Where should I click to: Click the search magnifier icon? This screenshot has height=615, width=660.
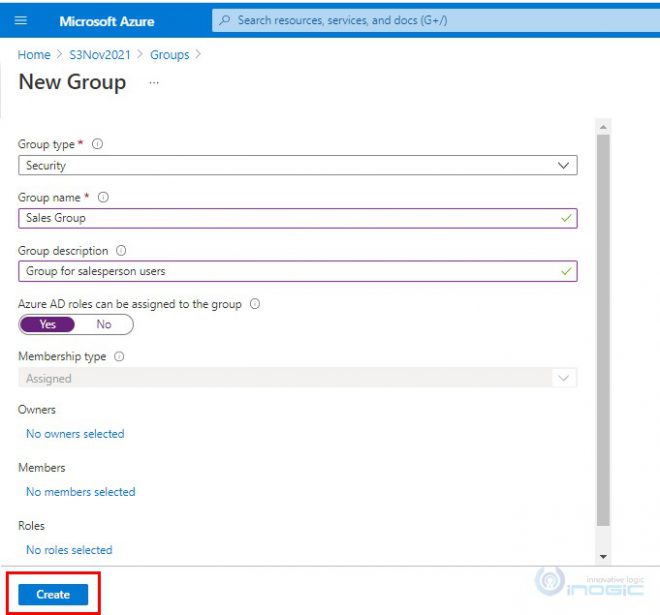pos(225,21)
